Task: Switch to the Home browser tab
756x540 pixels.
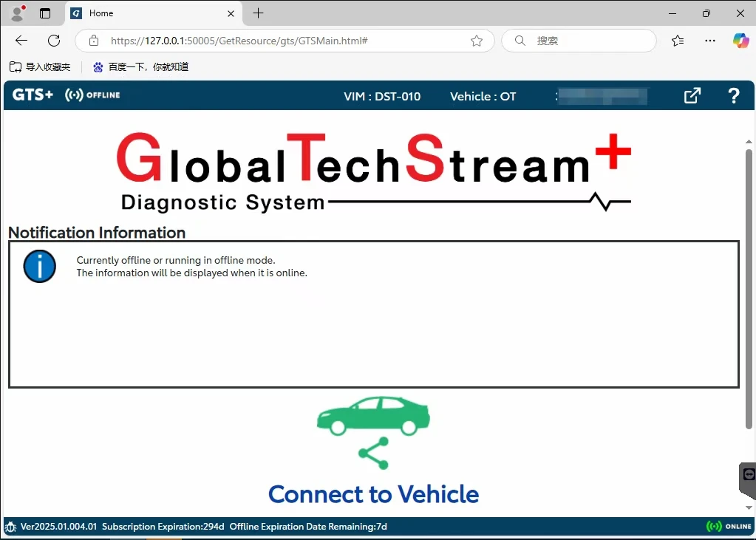Action: (x=148, y=13)
